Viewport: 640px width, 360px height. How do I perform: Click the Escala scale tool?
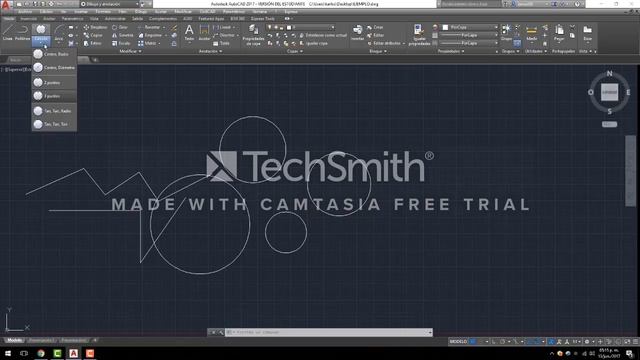tap(121, 43)
